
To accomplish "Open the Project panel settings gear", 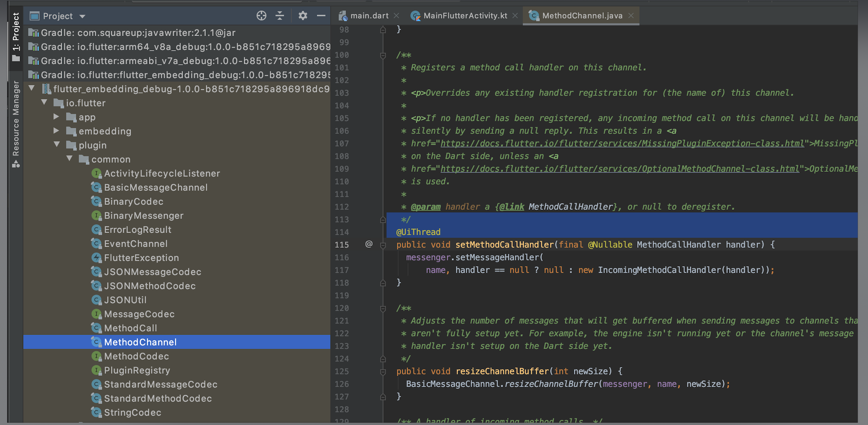I will click(x=302, y=16).
